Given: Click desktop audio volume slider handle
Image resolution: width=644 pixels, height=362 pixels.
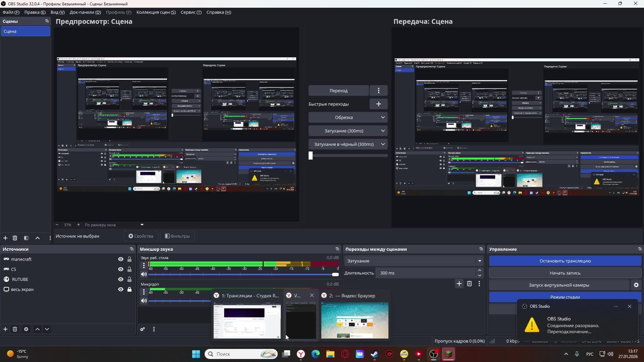Looking at the screenshot, I should pyautogui.click(x=335, y=275).
